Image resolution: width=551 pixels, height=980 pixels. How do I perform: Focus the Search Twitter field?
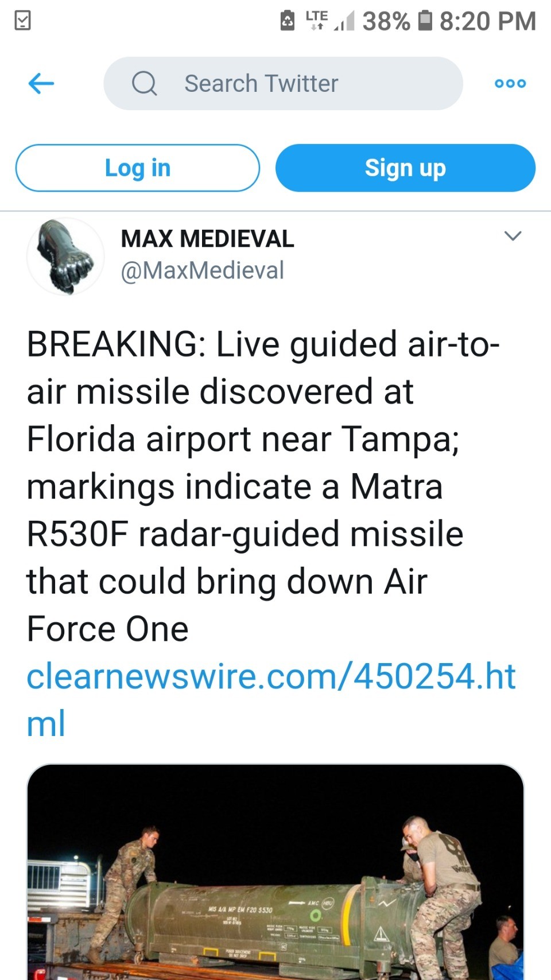298,84
